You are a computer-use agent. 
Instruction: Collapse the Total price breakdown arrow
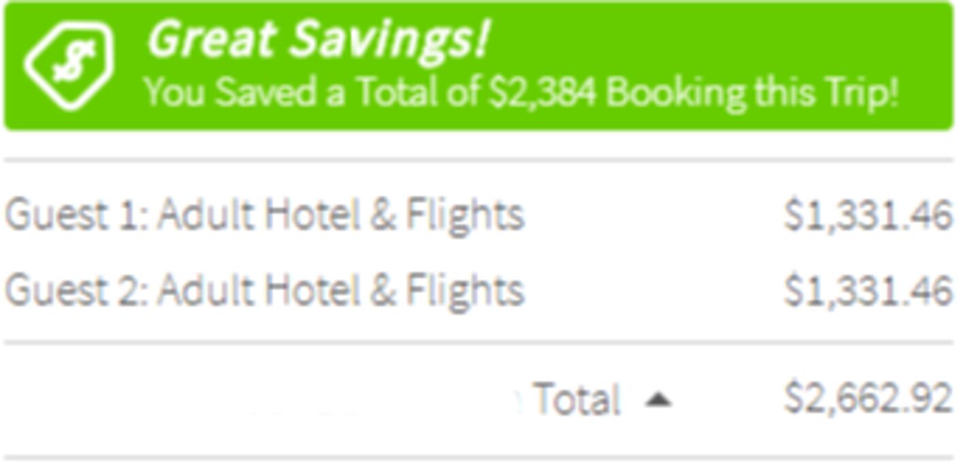pos(657,399)
